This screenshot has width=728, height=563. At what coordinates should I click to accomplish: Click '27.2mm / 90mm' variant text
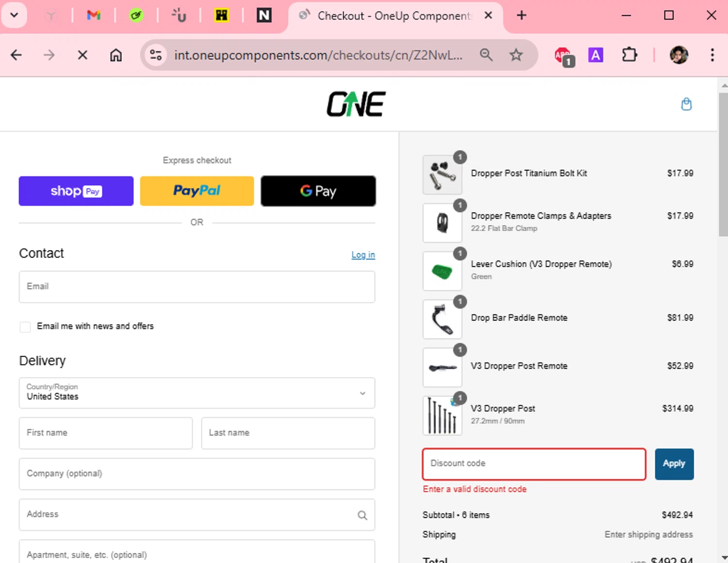tap(497, 421)
